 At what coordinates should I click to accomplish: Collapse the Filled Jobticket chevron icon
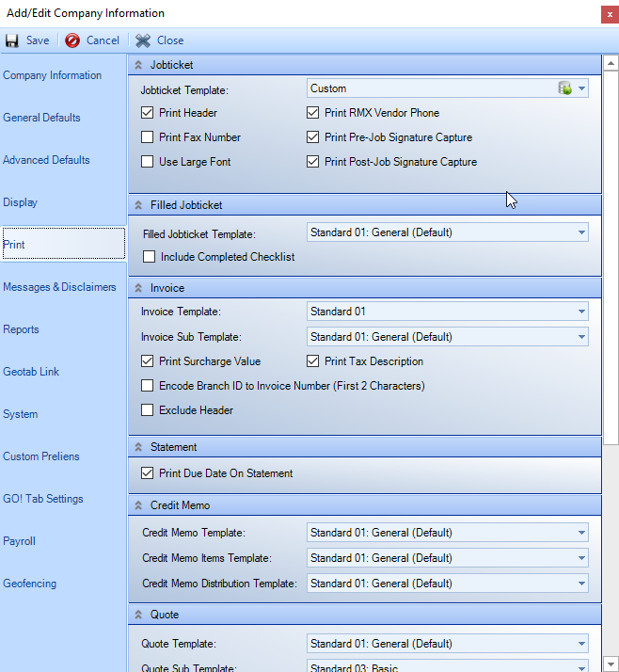pos(139,205)
